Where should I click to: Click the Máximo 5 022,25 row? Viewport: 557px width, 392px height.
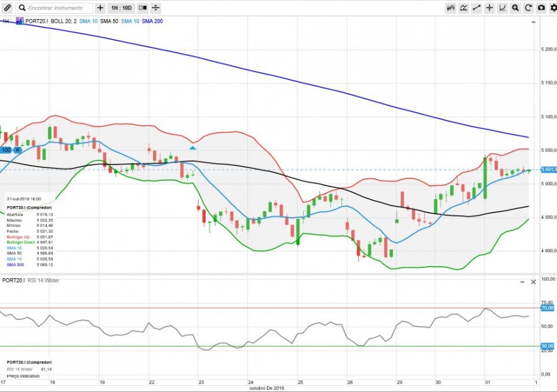30,220
